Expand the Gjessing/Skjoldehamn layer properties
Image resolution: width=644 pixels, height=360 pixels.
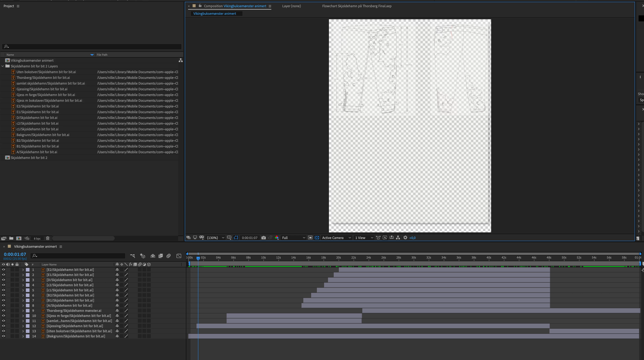pyautogui.click(x=23, y=326)
